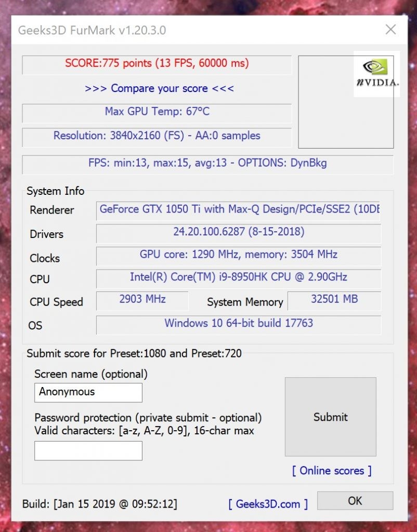This screenshot has width=417, height=532.
Task: Click the driver version 24.20.100.6287 field
Action: pyautogui.click(x=238, y=233)
